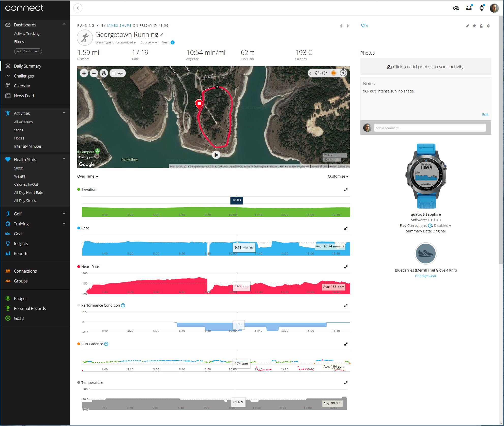
Task: Open the Customize dropdown
Action: pyautogui.click(x=338, y=176)
